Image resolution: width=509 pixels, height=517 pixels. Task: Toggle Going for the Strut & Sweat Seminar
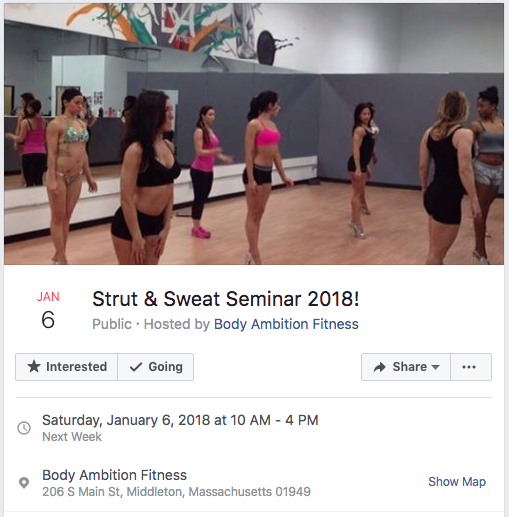click(156, 367)
